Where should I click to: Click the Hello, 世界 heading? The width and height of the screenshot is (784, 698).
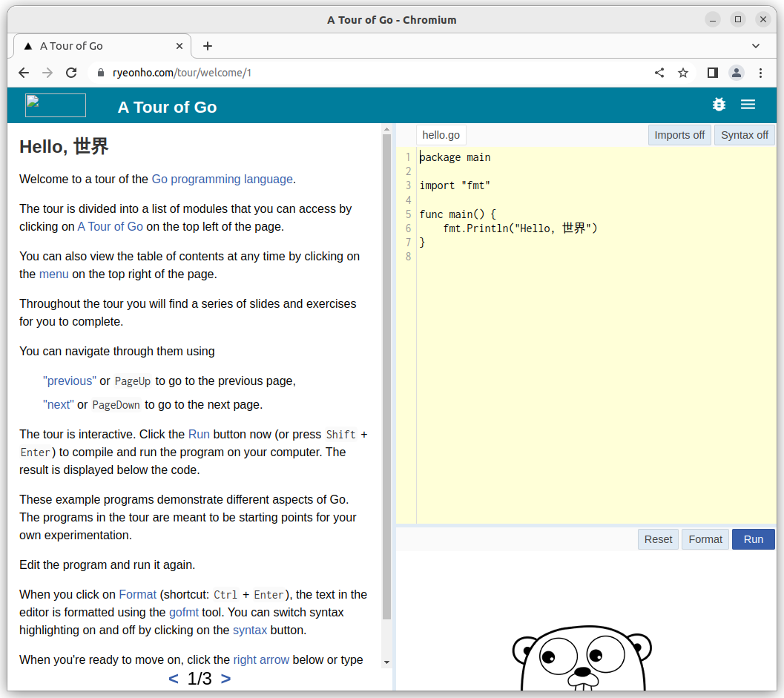click(64, 147)
